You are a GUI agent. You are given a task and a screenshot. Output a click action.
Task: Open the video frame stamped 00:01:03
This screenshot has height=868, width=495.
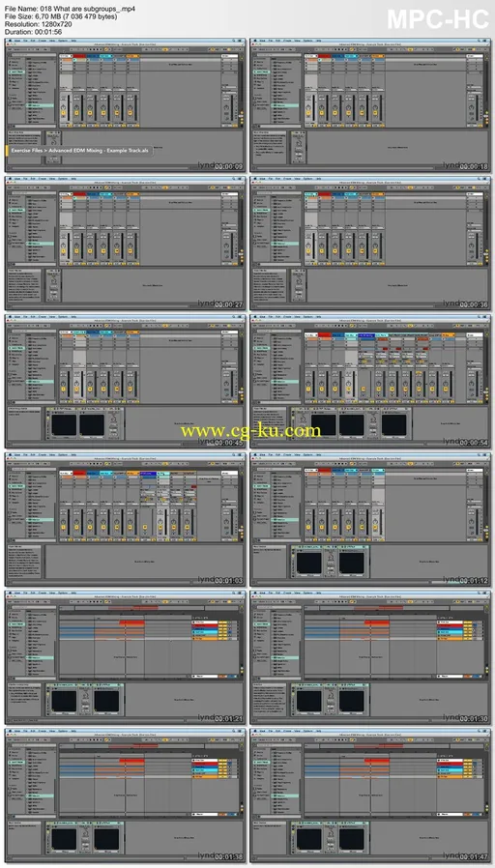(x=125, y=519)
